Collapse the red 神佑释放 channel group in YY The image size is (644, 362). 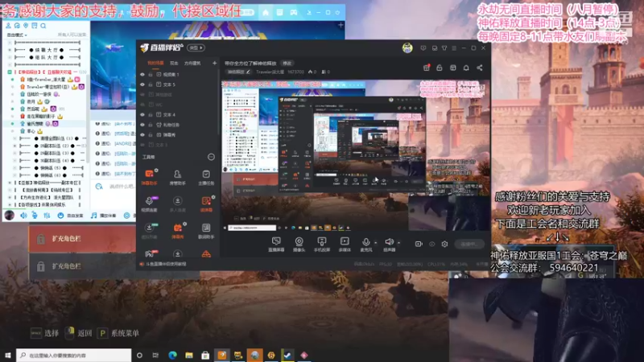click(x=10, y=72)
